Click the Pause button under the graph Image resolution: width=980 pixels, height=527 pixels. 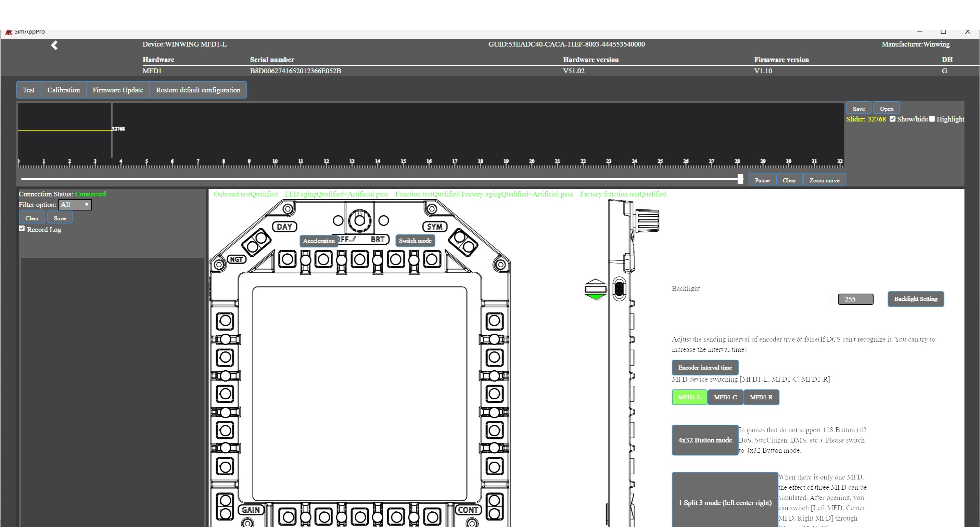[x=762, y=180]
